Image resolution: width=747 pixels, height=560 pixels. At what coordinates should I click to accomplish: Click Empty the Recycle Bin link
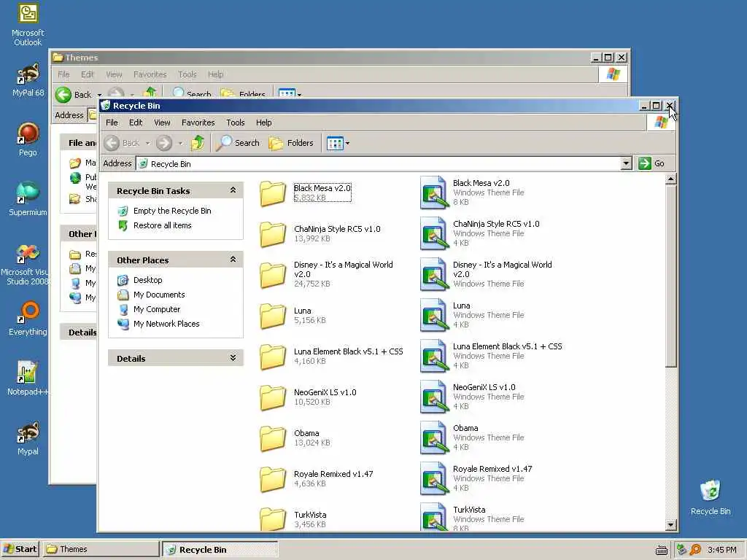172,211
